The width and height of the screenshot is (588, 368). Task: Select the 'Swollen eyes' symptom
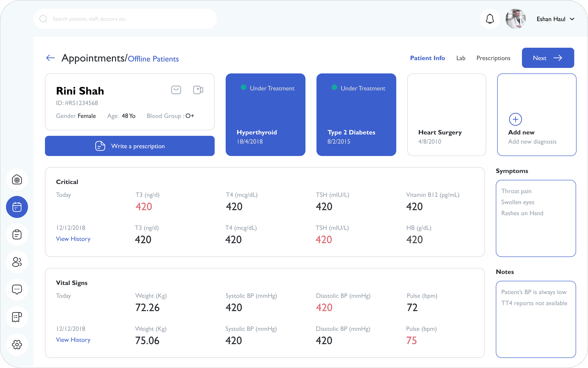point(518,202)
